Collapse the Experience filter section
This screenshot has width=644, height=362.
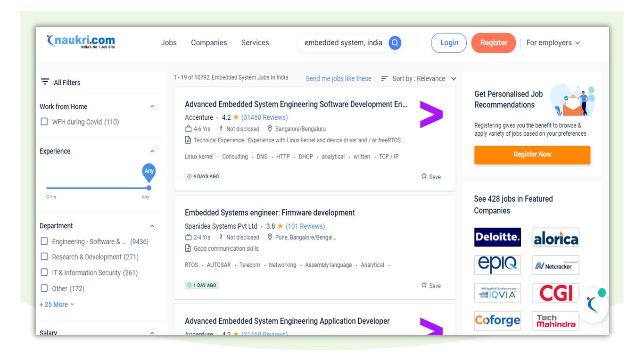pos(152,151)
